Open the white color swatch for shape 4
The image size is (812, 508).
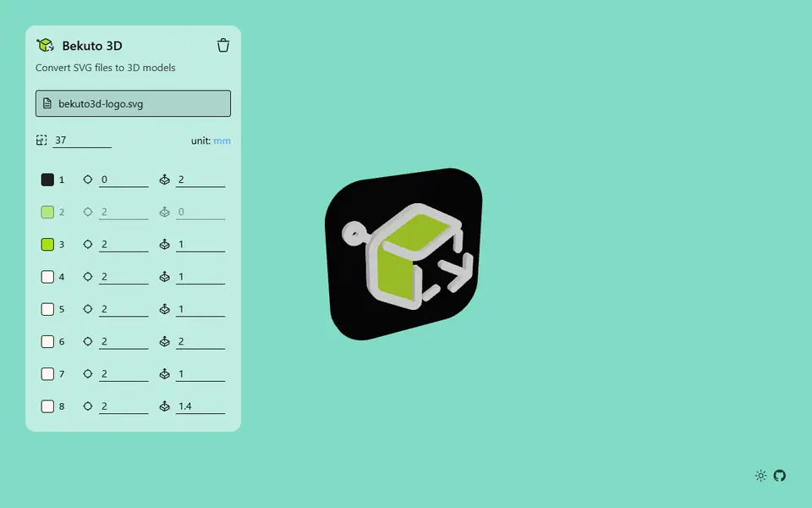pos(47,277)
